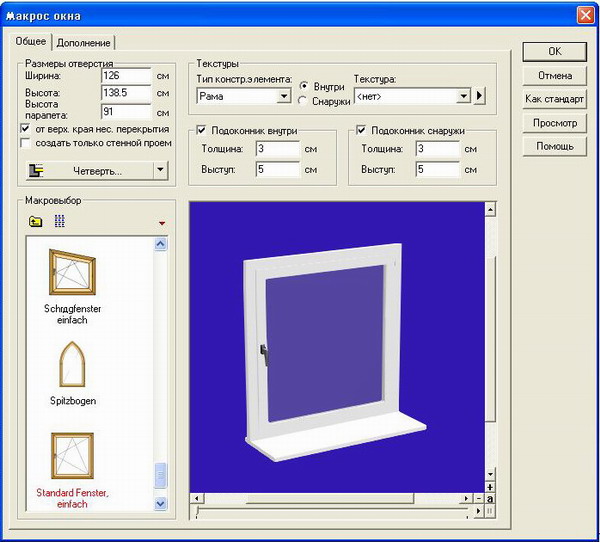Switch to the Дополнение tab
This screenshot has width=600, height=542.
pyautogui.click(x=84, y=42)
